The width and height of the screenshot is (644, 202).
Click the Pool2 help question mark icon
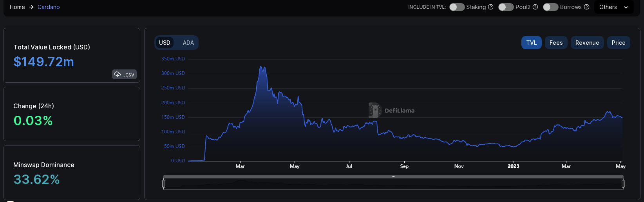coord(535,7)
